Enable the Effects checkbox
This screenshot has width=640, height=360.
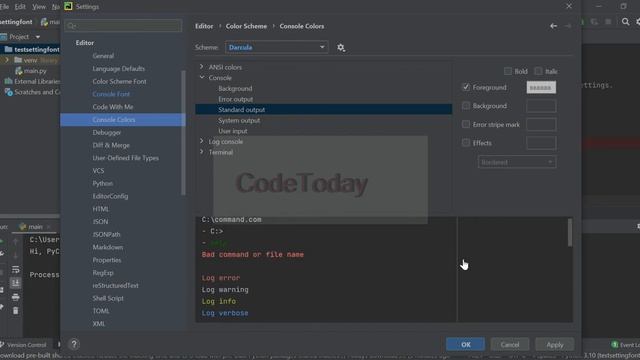coord(466,142)
